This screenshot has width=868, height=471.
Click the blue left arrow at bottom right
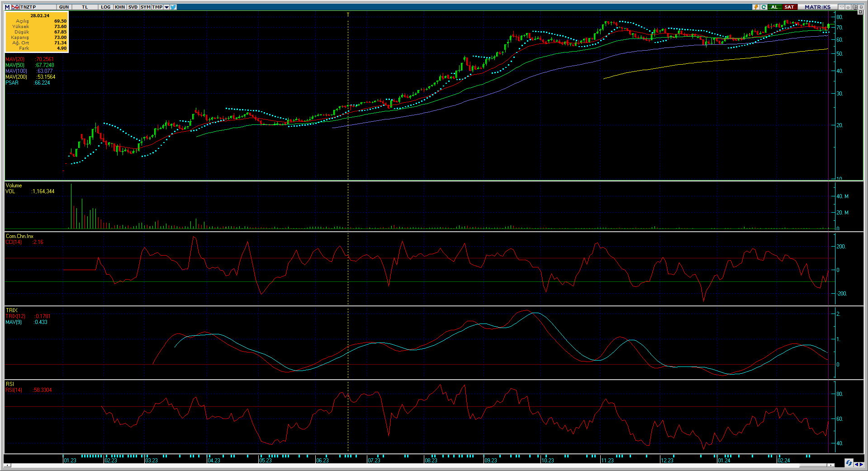tap(857, 465)
